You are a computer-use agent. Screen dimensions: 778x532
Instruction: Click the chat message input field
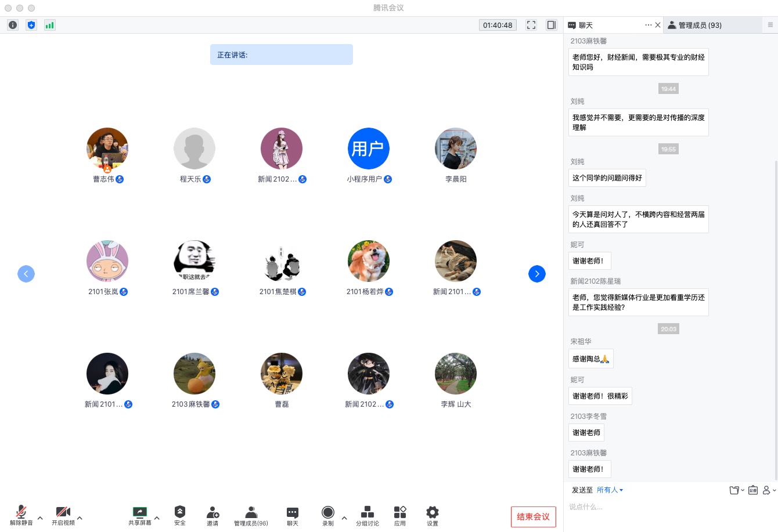[668, 507]
